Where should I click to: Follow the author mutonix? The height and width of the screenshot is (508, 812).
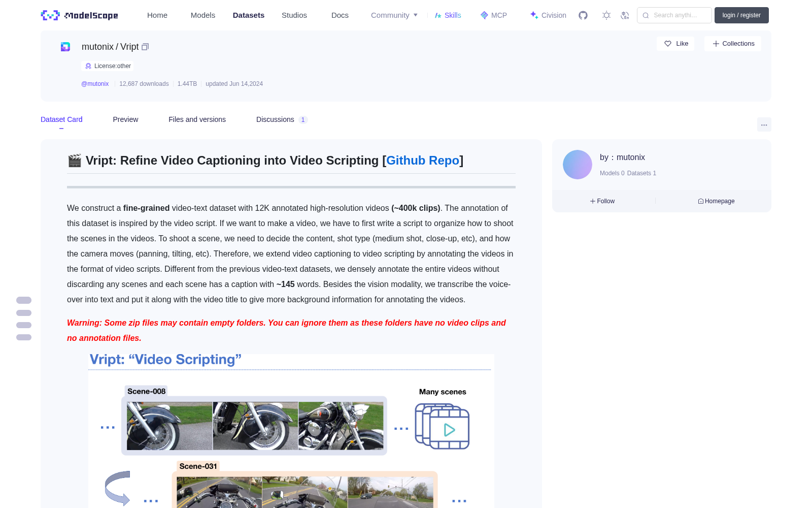[602, 201]
